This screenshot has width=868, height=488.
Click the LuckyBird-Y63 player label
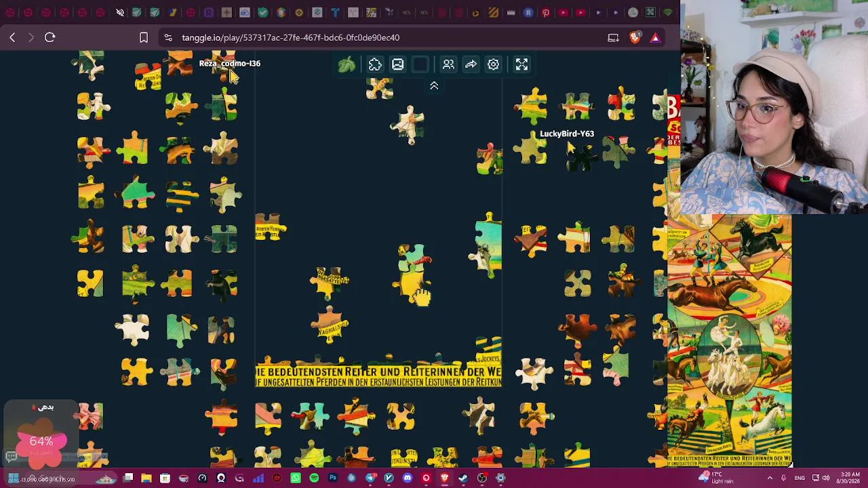[x=567, y=134]
